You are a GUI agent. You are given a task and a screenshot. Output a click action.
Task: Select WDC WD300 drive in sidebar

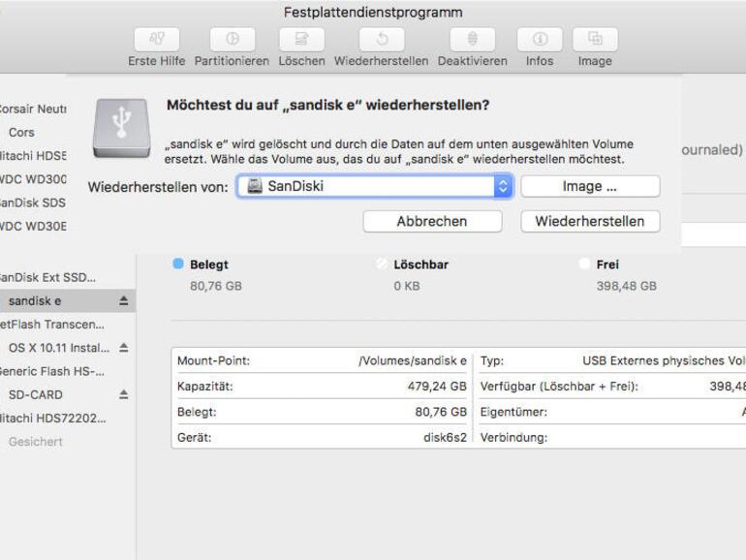33,179
